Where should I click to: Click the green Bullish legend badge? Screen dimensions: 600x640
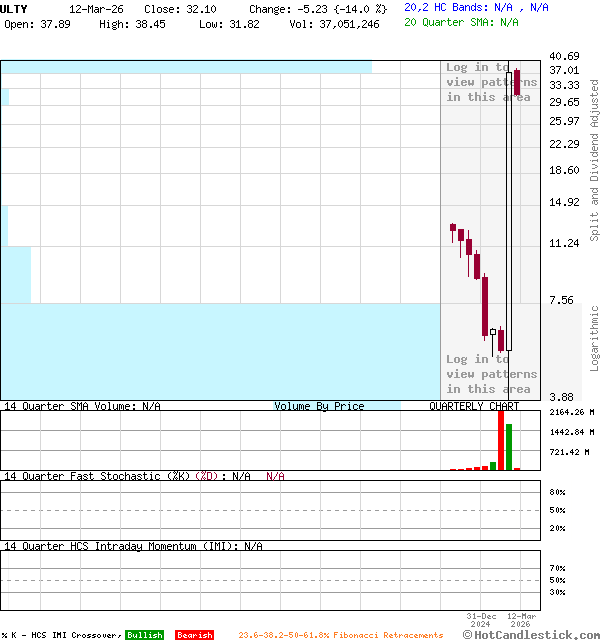click(144, 635)
